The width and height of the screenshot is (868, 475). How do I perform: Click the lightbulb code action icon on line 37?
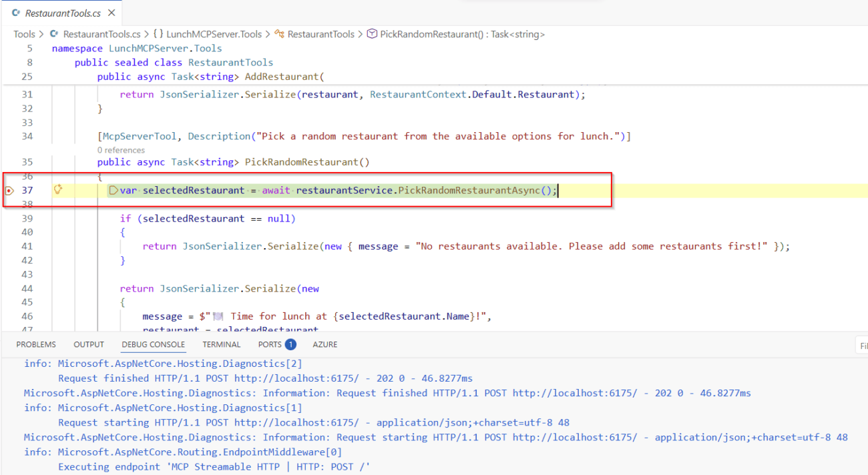click(58, 190)
